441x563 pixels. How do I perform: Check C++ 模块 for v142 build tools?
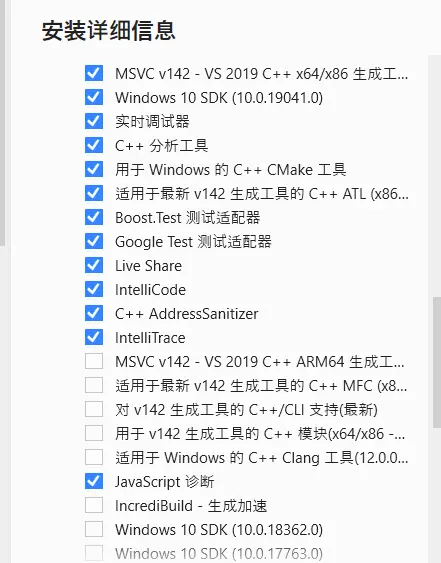click(x=94, y=433)
